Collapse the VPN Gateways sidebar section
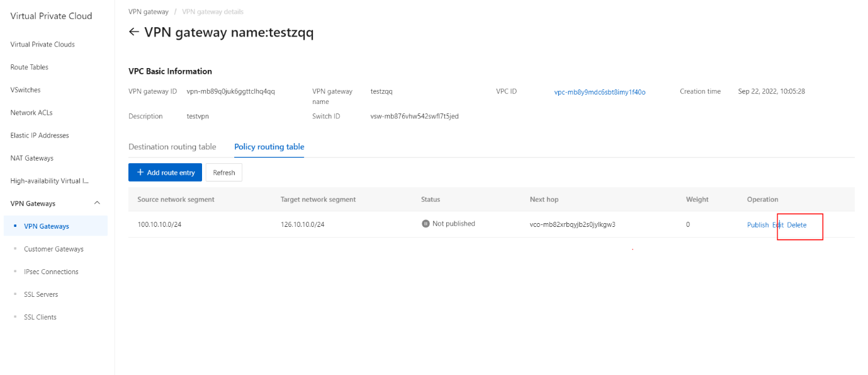Screen dimensions: 868x375 point(97,203)
